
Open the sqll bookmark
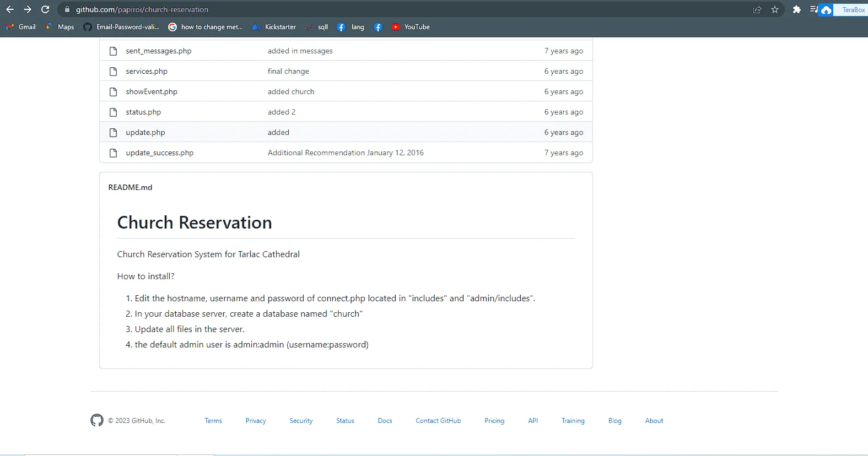[316, 27]
